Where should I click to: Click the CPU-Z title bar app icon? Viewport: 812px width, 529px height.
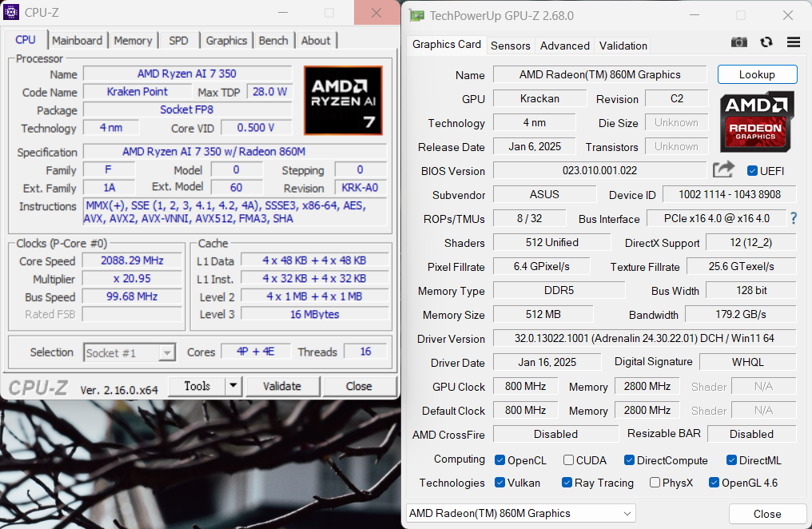(11, 12)
